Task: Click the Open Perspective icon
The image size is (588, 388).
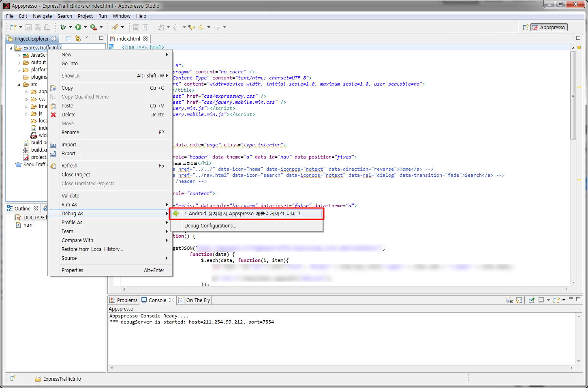Action: click(x=526, y=28)
